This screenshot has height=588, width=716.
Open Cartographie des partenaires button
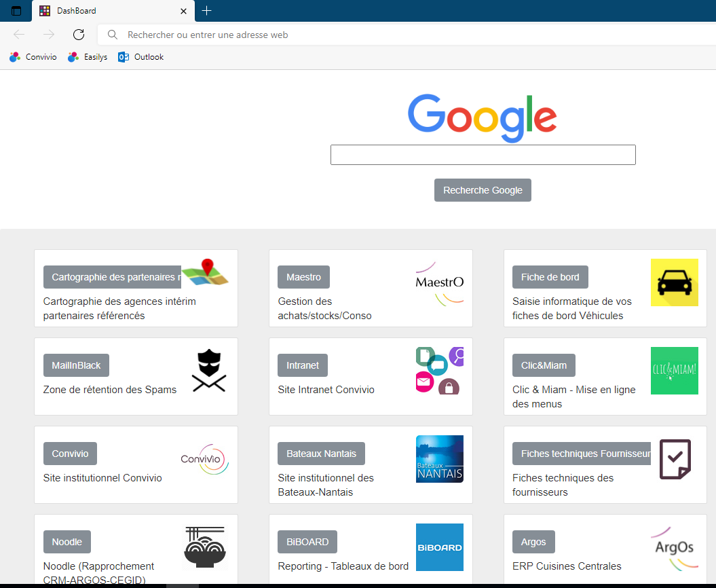coord(113,277)
